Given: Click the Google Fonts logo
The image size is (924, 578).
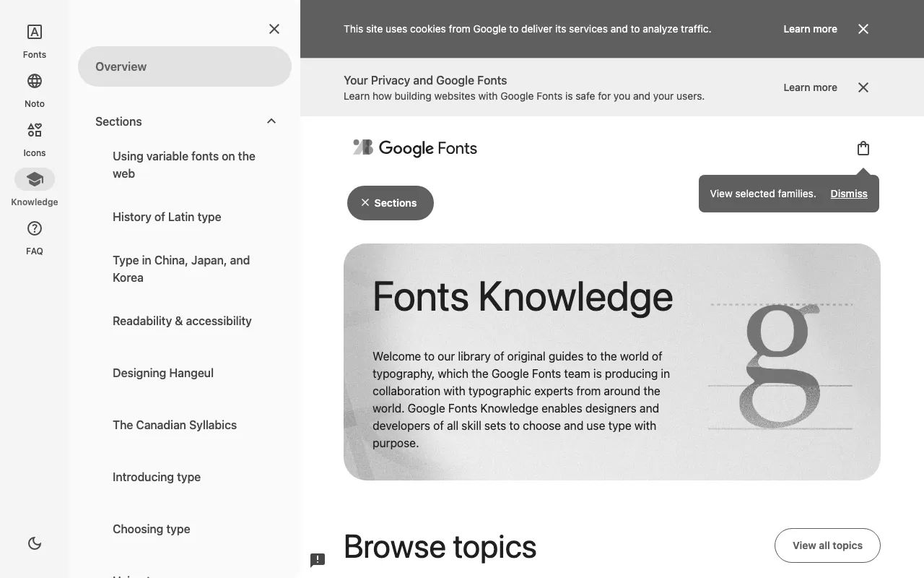Looking at the screenshot, I should (415, 148).
